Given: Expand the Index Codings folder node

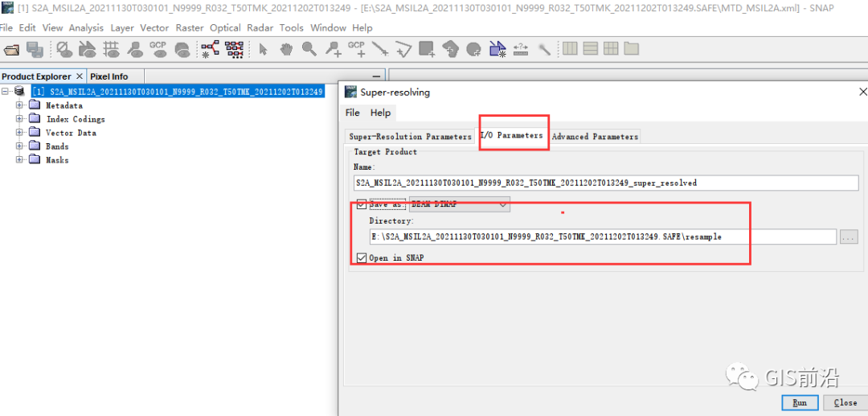Looking at the screenshot, I should tap(20, 118).
